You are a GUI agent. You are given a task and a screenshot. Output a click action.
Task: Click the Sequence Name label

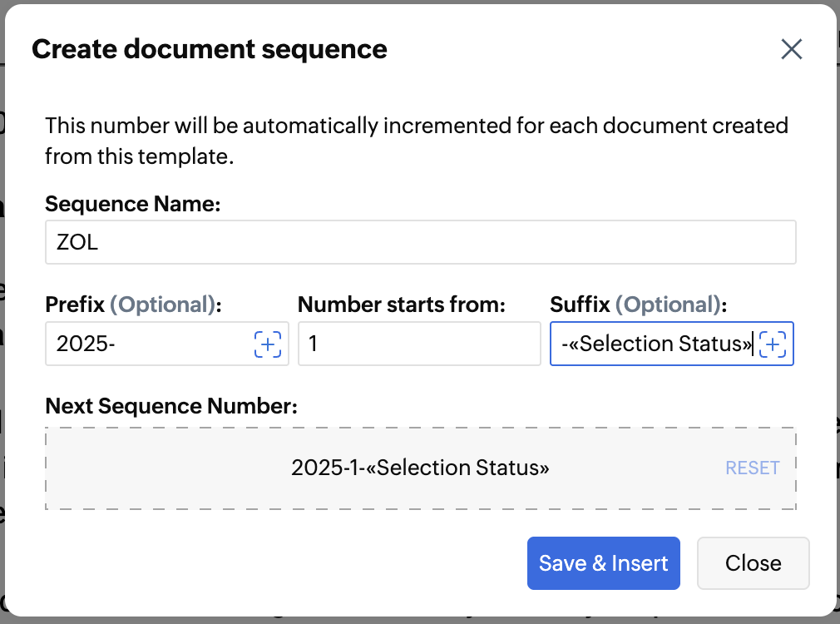point(132,204)
